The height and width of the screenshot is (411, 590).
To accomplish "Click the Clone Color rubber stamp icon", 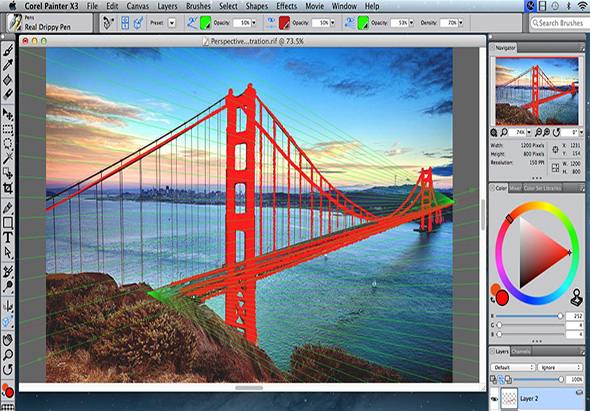I will point(576,297).
